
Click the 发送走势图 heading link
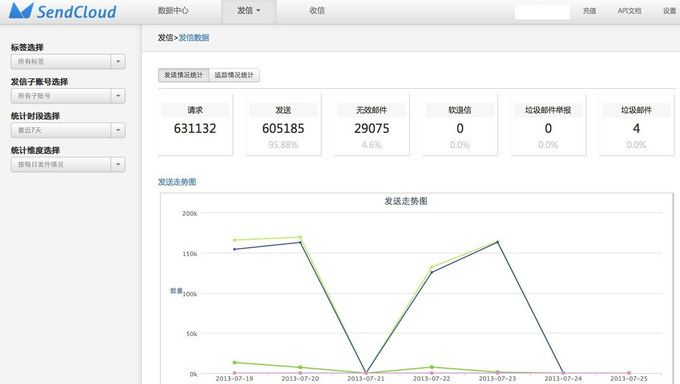177,182
